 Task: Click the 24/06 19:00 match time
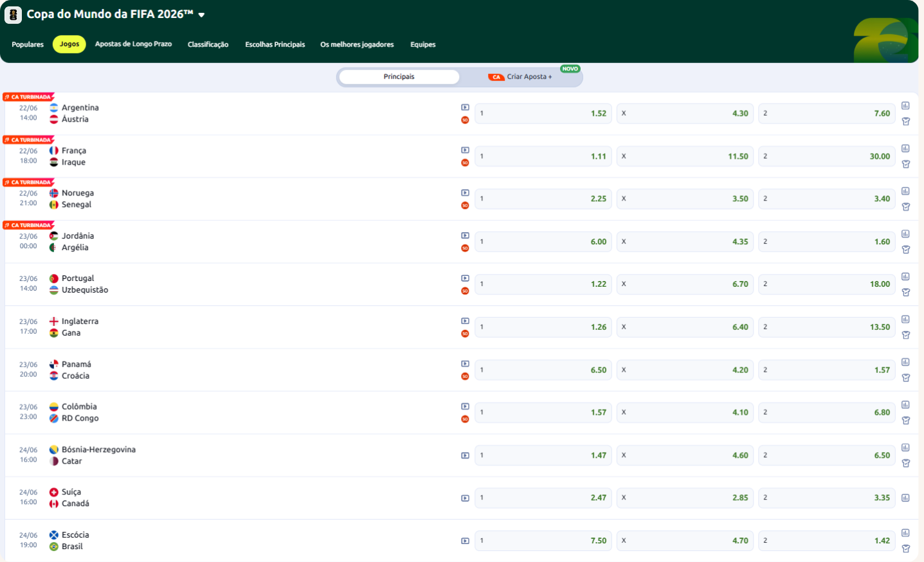coord(28,540)
